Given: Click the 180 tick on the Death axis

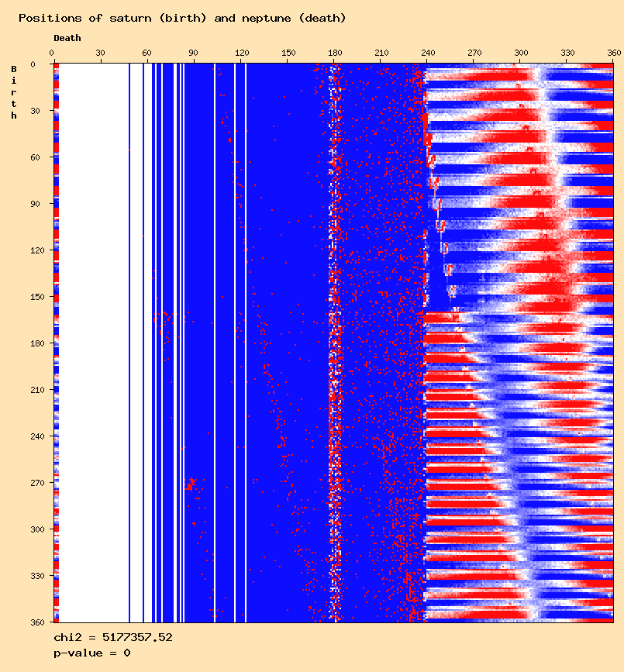Looking at the screenshot, I should point(335,53).
